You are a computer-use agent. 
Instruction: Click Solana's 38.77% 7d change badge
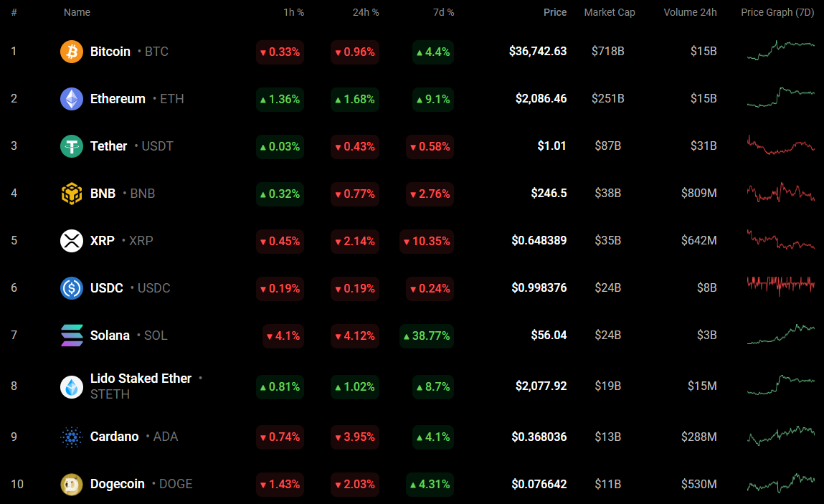click(426, 336)
